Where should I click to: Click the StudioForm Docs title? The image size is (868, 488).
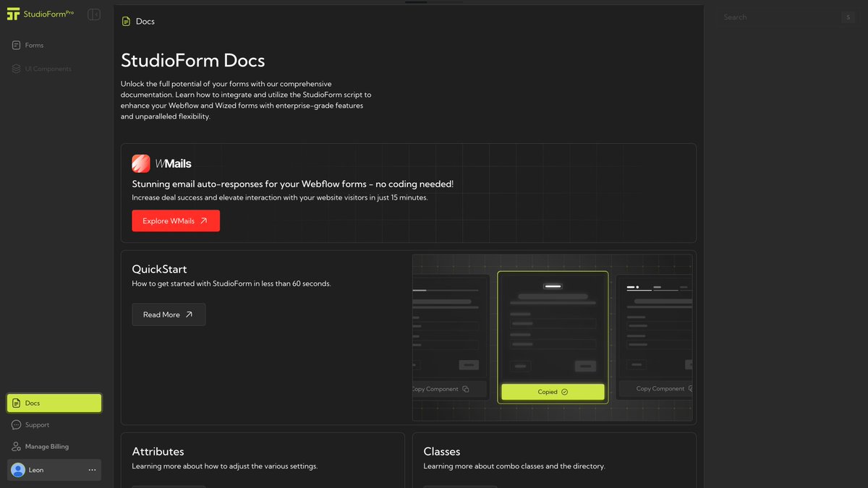tap(193, 60)
